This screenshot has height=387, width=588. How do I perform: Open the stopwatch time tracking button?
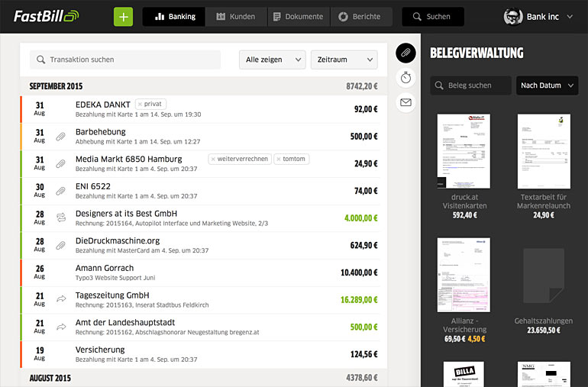click(405, 78)
